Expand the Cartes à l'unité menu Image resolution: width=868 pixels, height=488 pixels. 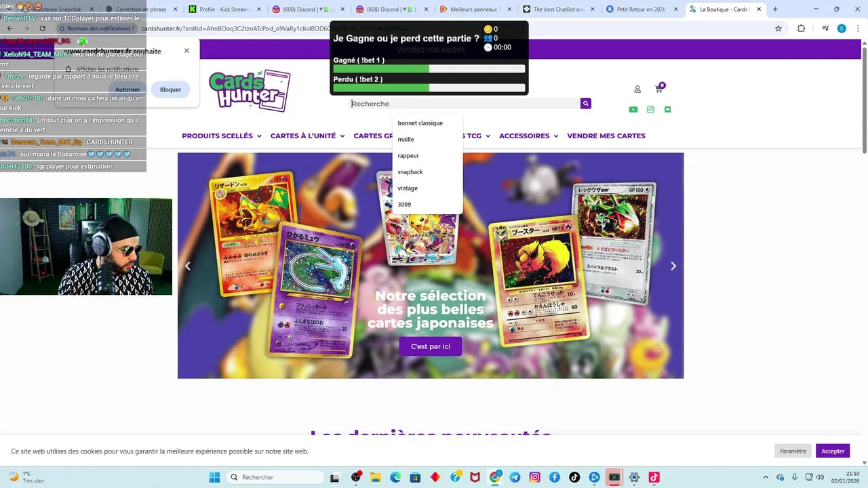coord(307,136)
